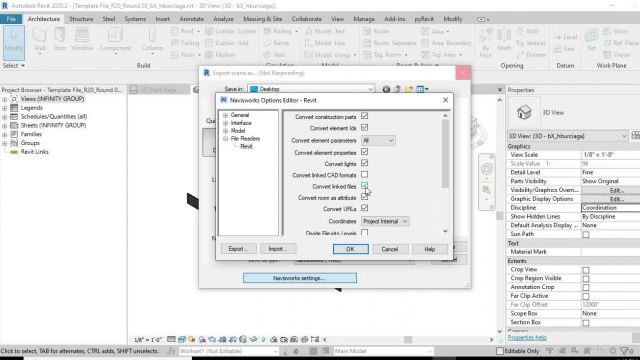Image resolution: width=640 pixels, height=360 pixels.
Task: Select the Window tool in the ribbon
Action: pos(82,40)
